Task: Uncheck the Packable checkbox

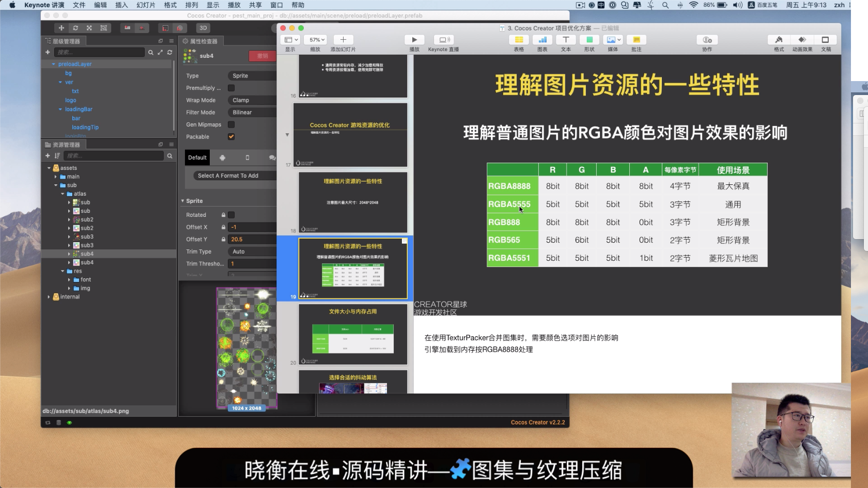Action: pos(231,137)
